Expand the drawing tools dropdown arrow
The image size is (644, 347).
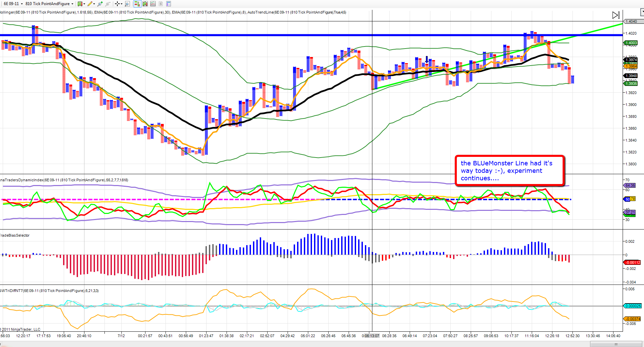tap(94, 4)
